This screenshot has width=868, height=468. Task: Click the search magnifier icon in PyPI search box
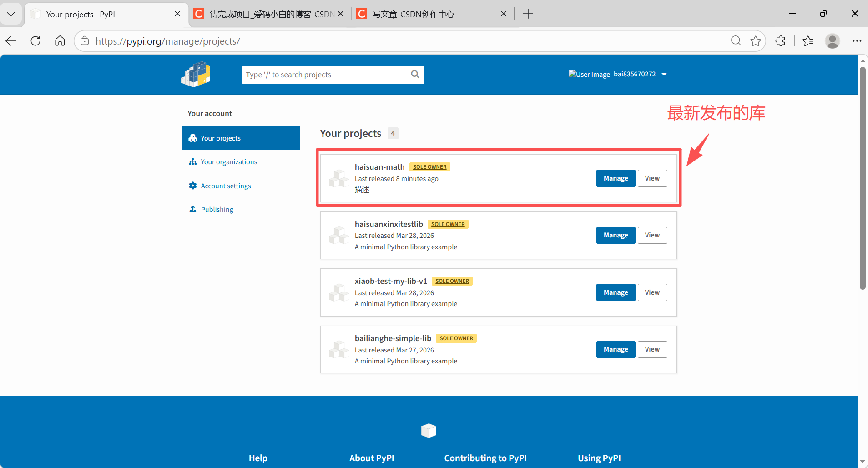pos(415,75)
